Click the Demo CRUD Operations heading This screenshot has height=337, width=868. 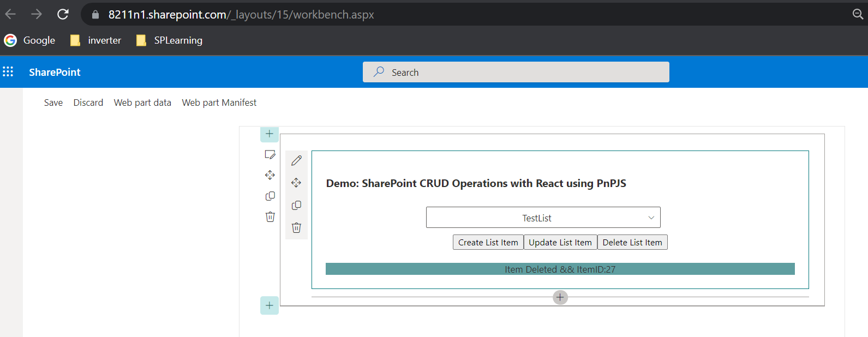coord(476,183)
